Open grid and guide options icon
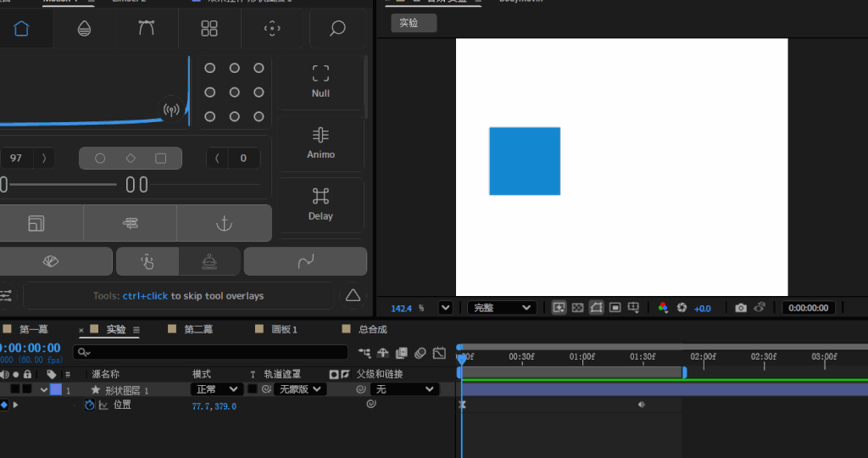The width and height of the screenshot is (868, 458). [x=633, y=308]
